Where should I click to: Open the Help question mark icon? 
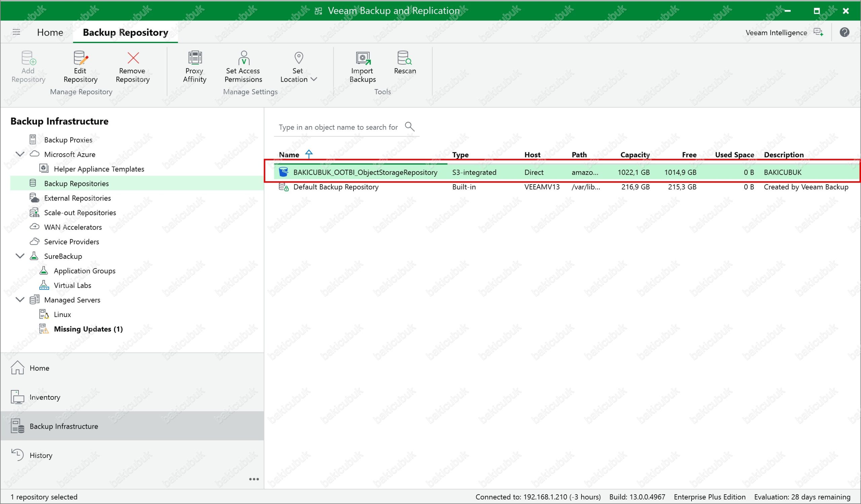[844, 32]
